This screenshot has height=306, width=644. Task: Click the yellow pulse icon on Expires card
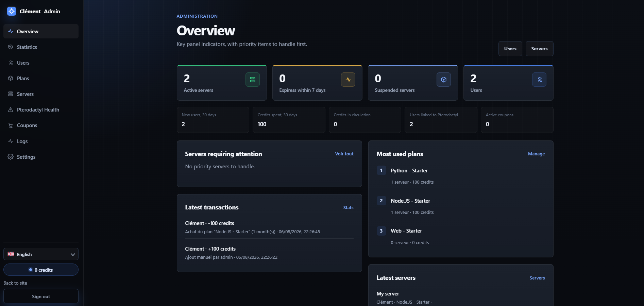tap(348, 80)
